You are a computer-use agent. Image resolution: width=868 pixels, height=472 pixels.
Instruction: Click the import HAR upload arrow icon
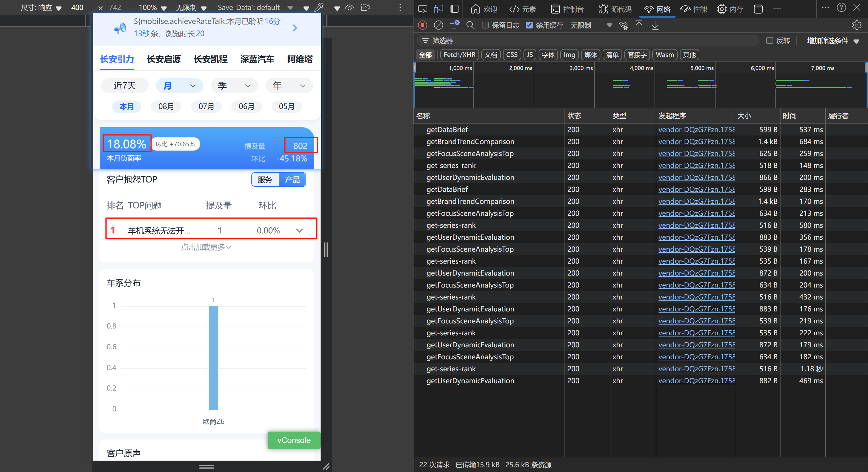639,25
